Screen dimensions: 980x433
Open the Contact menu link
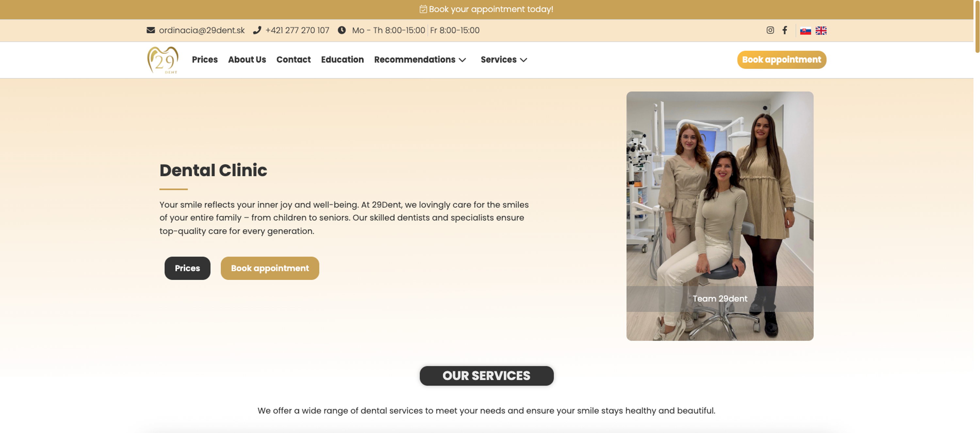(x=293, y=60)
